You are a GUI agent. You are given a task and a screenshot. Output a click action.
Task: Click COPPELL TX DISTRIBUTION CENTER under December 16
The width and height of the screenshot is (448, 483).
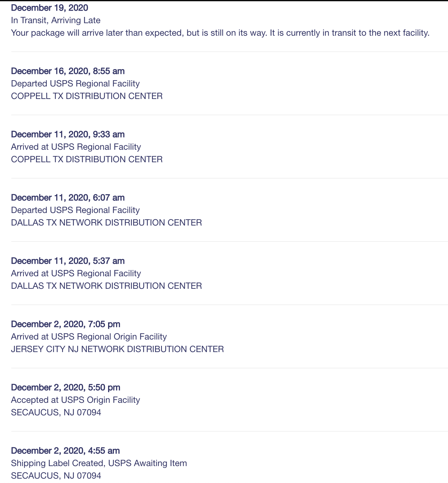pos(87,96)
